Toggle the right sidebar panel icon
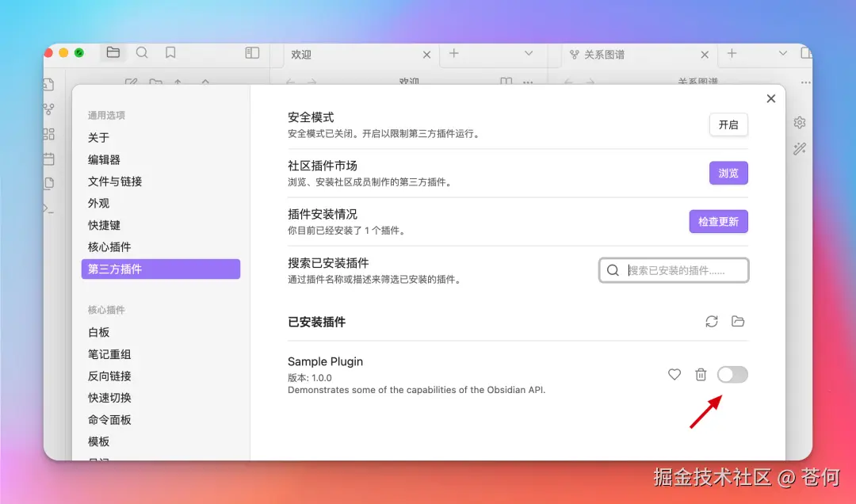The height and width of the screenshot is (504, 856). pyautogui.click(x=251, y=52)
